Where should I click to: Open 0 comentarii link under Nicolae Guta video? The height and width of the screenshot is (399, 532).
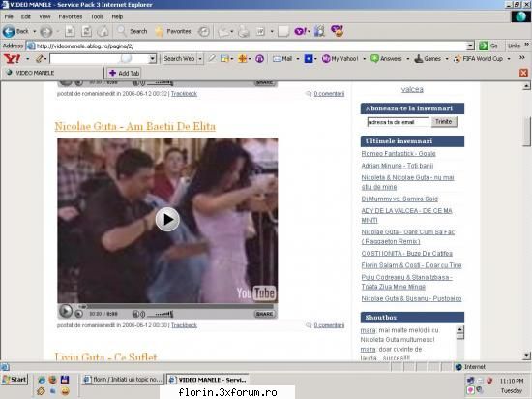[x=329, y=325]
